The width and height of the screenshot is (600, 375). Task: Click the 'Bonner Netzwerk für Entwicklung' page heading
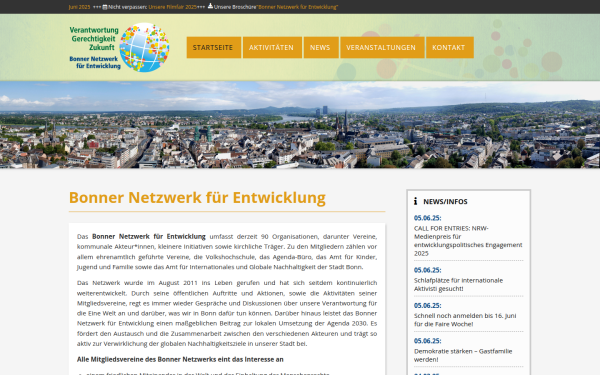(197, 198)
